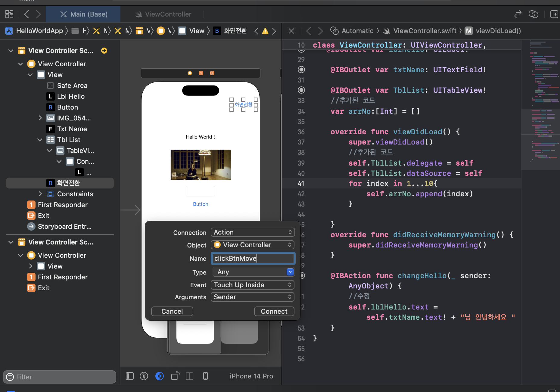Viewport: 560px width, 392px height.
Task: Click the swap editor arrows icon
Action: point(518,14)
